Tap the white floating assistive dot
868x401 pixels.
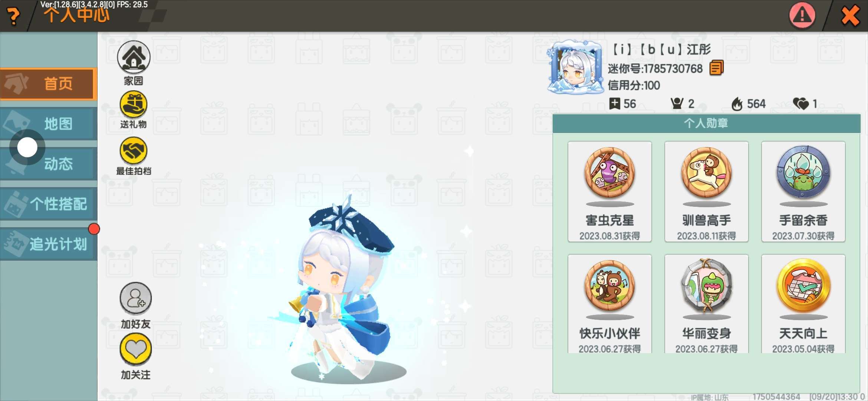tap(27, 148)
